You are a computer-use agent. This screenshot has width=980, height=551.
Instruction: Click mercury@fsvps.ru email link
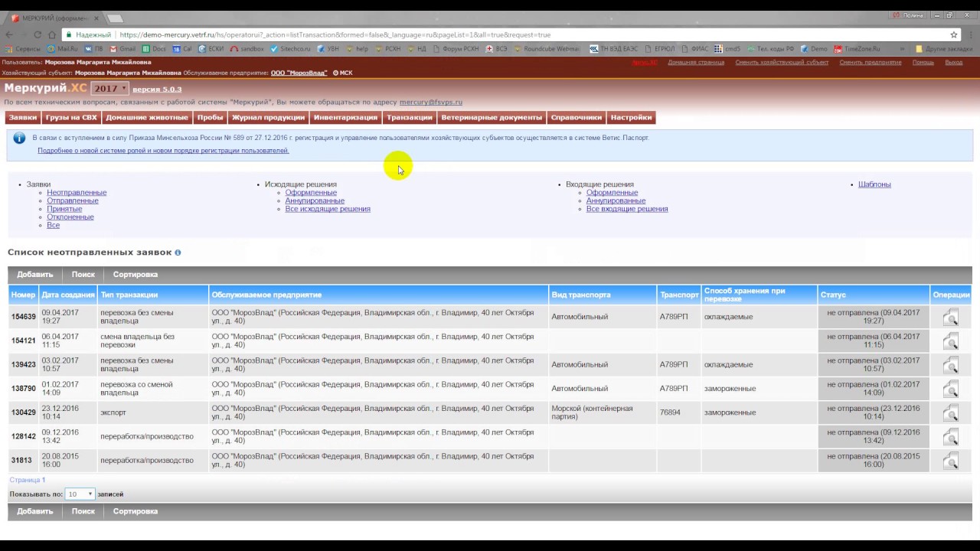pos(431,102)
